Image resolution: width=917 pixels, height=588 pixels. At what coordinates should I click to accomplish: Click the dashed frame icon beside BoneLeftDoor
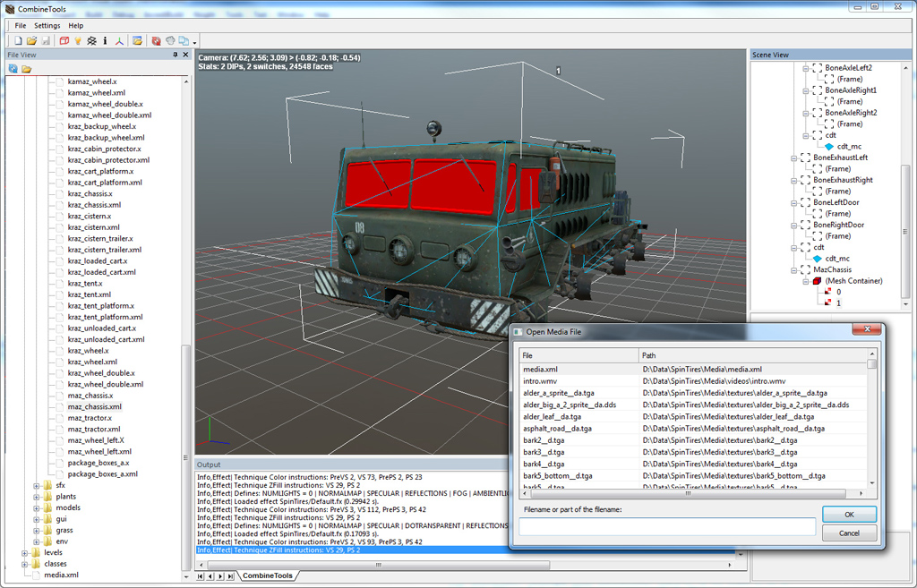pyautogui.click(x=805, y=203)
